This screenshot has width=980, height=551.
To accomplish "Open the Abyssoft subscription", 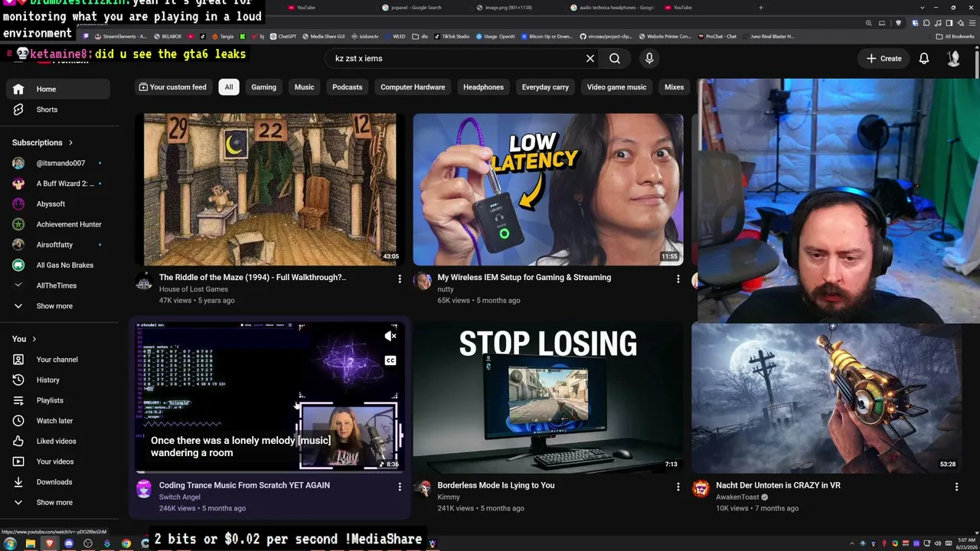I will point(58,204).
